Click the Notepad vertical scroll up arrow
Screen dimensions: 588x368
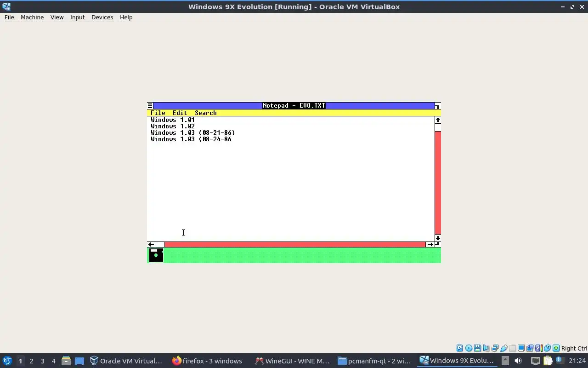pyautogui.click(x=438, y=120)
